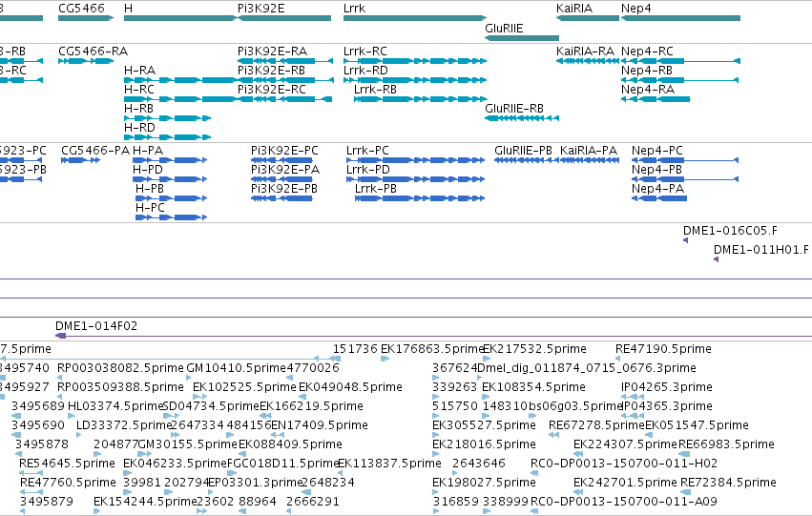Screen dimensions: 812x516
Task: Click the GluRIIE gene bar
Action: point(522,38)
